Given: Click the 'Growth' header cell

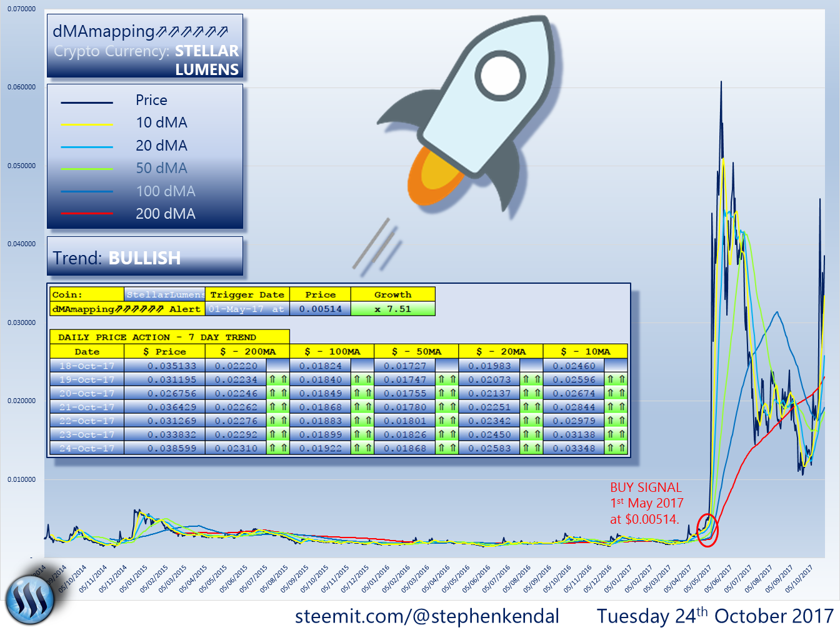Looking at the screenshot, I should (x=393, y=294).
